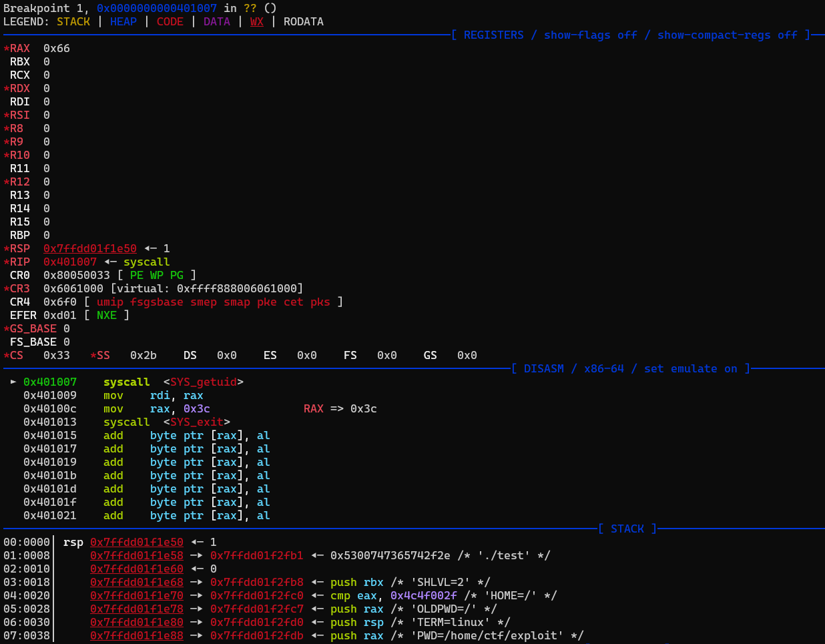
Task: Click the STACK section header at the bottom
Action: 627,529
